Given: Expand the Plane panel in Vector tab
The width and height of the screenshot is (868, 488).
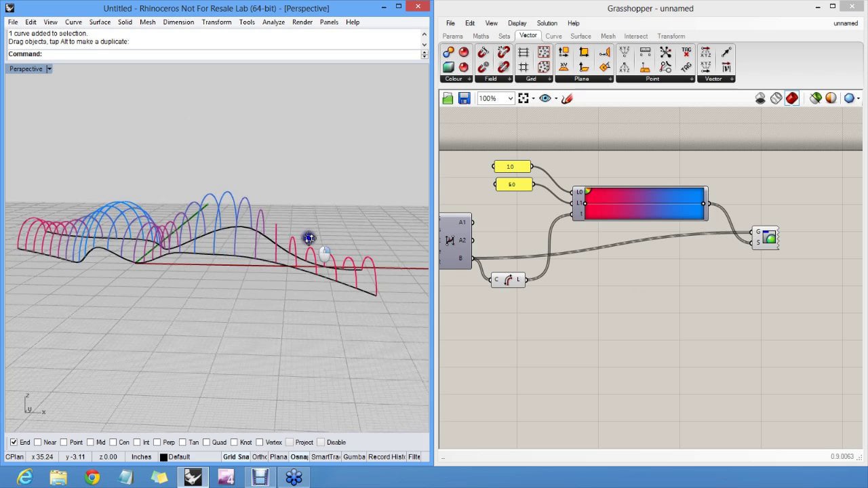Looking at the screenshot, I should point(610,79).
